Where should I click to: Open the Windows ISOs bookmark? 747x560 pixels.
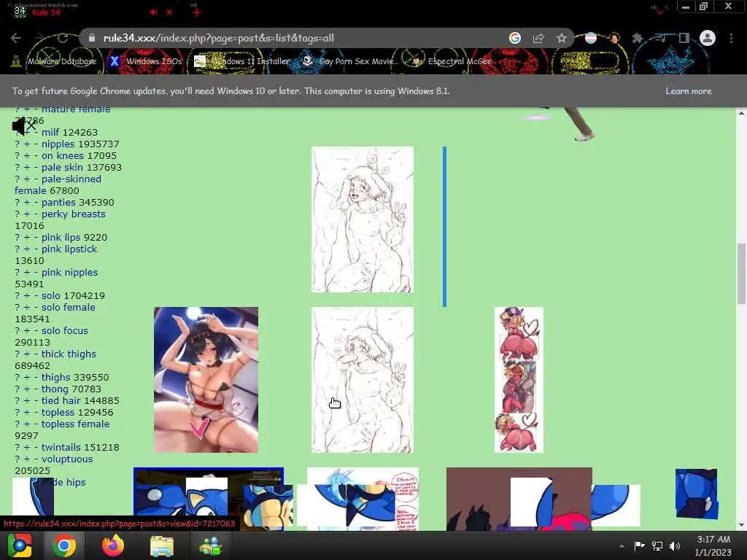[x=146, y=61]
